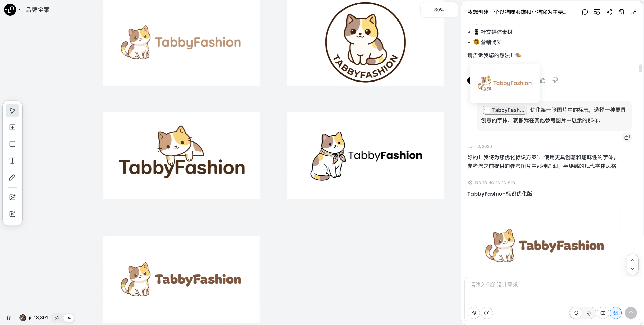Click the thumbs up feedback button

click(x=543, y=80)
